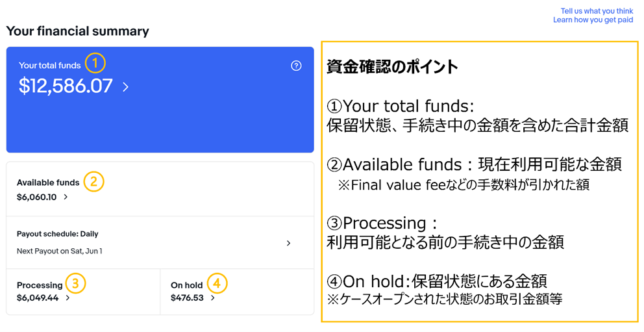
Task: Click the help question mark icon
Action: click(296, 66)
